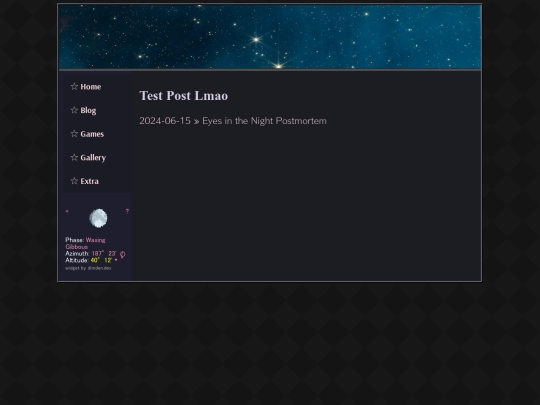Viewport: 540px width, 405px height.
Task: Click the Altitude value 40° 12'
Action: (x=101, y=260)
